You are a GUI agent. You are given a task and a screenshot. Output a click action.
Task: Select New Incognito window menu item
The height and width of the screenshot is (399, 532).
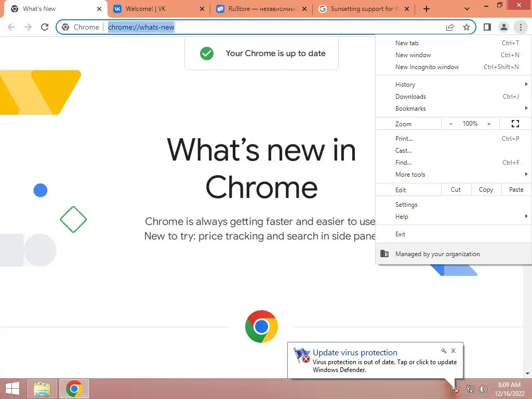(454, 67)
